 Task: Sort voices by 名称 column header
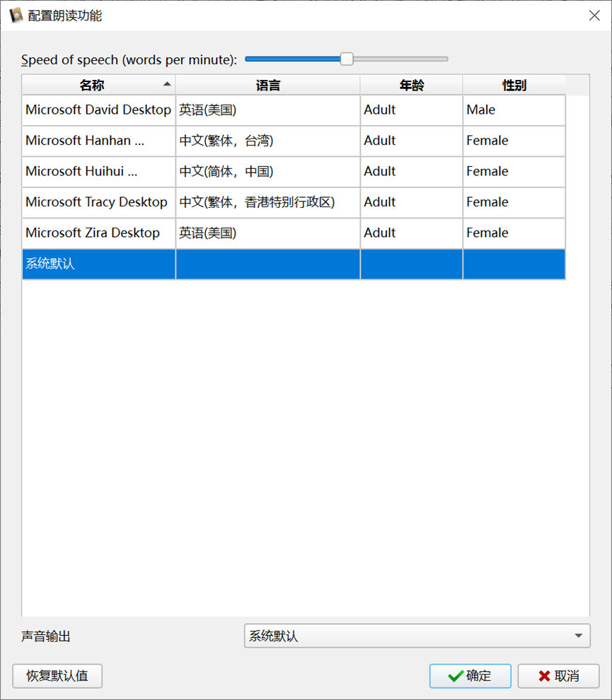click(98, 85)
